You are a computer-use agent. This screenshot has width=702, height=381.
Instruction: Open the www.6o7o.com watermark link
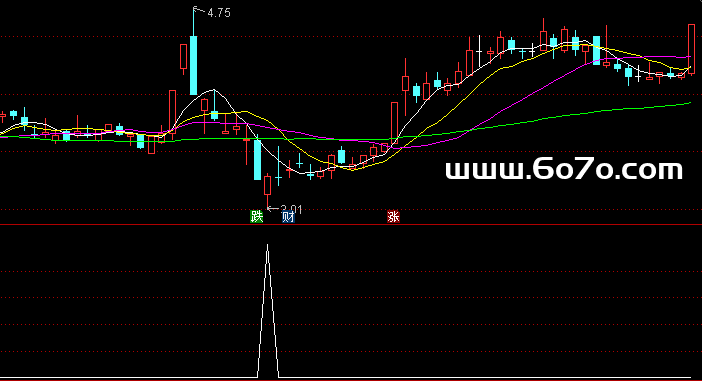coord(564,170)
